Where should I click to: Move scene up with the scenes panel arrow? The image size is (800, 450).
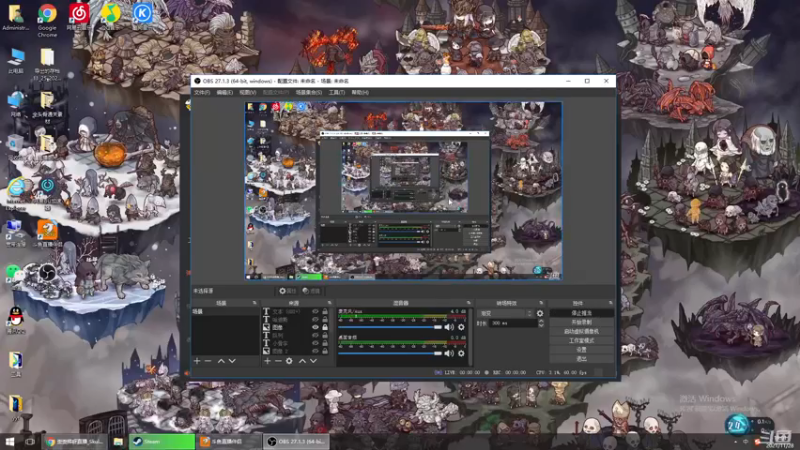[221, 361]
